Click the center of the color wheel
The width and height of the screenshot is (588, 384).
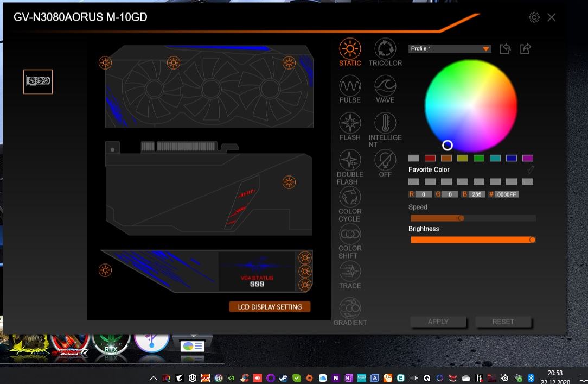click(x=471, y=106)
